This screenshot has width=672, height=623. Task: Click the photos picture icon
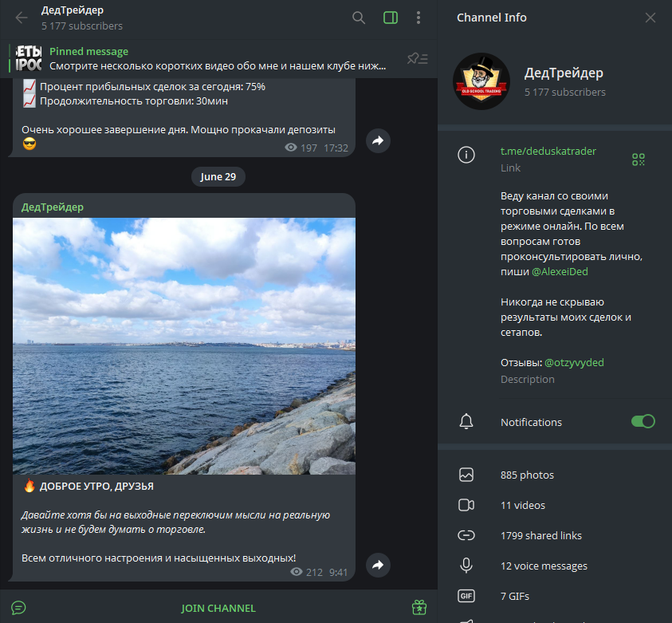coord(466,475)
